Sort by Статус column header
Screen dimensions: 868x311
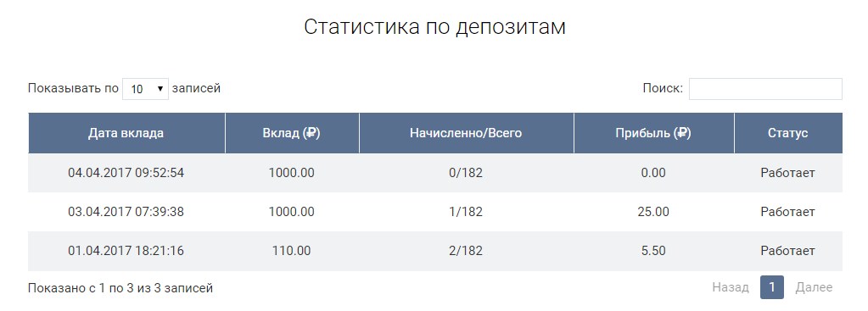coord(787,133)
